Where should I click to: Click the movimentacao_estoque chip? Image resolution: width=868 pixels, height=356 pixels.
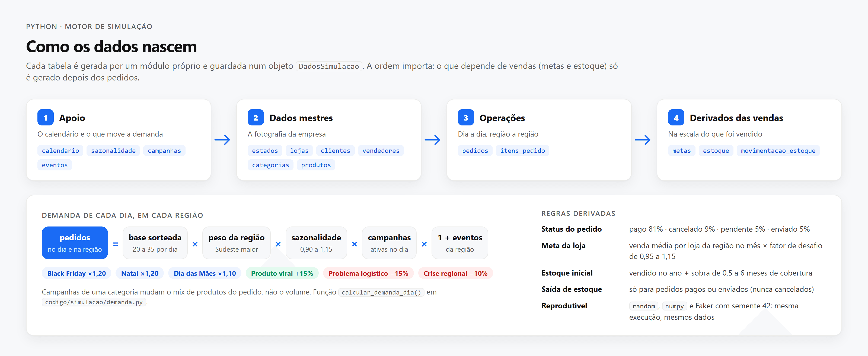(x=778, y=150)
